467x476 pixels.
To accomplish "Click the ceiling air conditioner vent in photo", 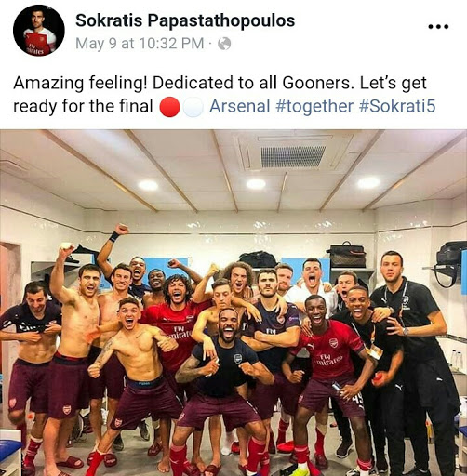I will click(293, 156).
